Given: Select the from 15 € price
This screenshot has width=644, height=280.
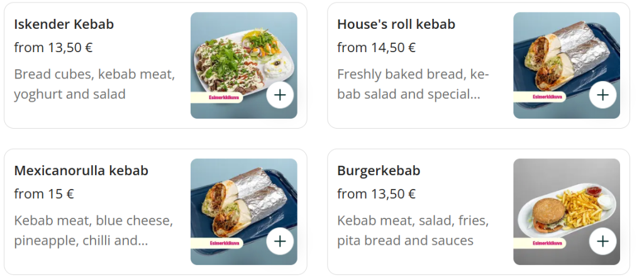Looking at the screenshot, I should 44,194.
